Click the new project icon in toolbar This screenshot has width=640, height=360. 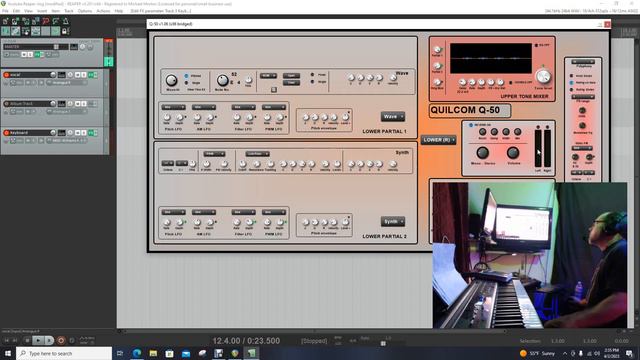click(x=6, y=21)
